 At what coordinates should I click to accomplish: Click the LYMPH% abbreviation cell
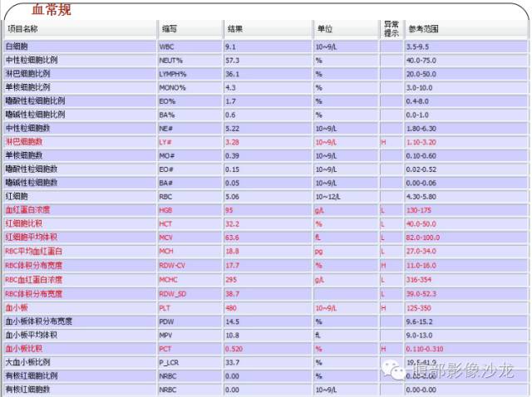coord(173,74)
